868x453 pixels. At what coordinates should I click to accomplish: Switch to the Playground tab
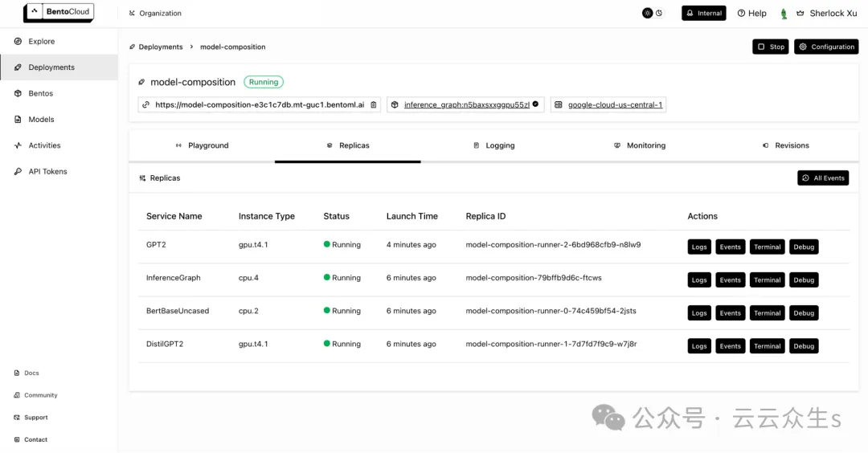coord(202,145)
